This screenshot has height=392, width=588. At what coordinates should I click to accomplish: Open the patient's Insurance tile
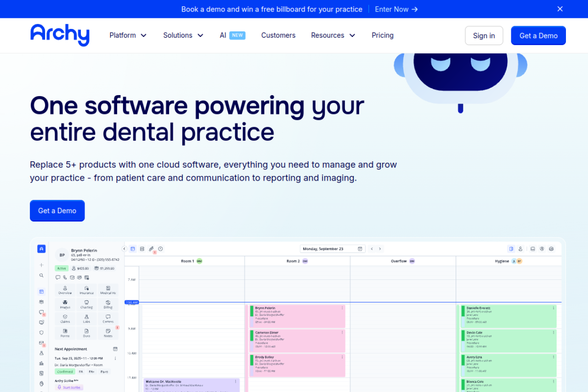pyautogui.click(x=86, y=290)
